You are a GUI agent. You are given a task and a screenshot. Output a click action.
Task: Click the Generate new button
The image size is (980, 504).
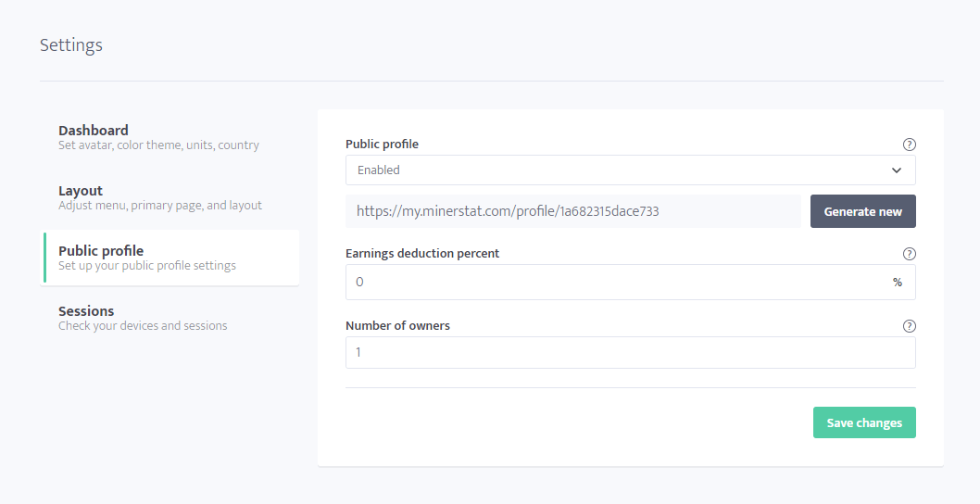pyautogui.click(x=863, y=211)
